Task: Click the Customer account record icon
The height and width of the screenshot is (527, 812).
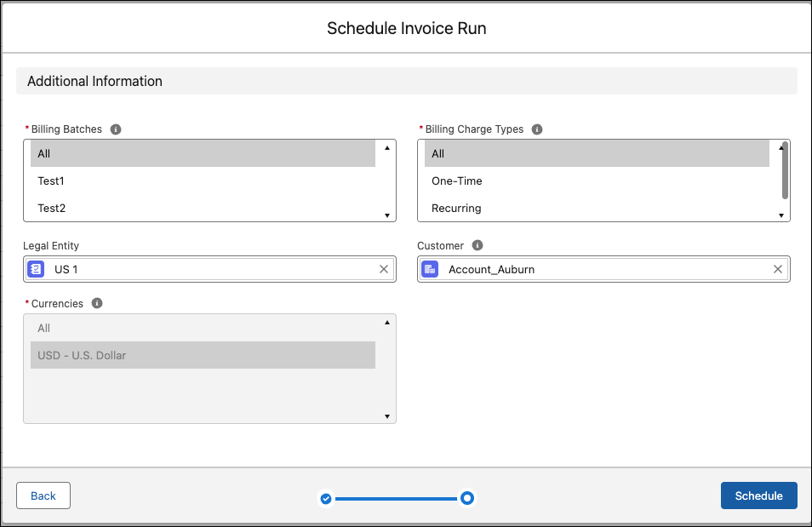Action: point(430,269)
